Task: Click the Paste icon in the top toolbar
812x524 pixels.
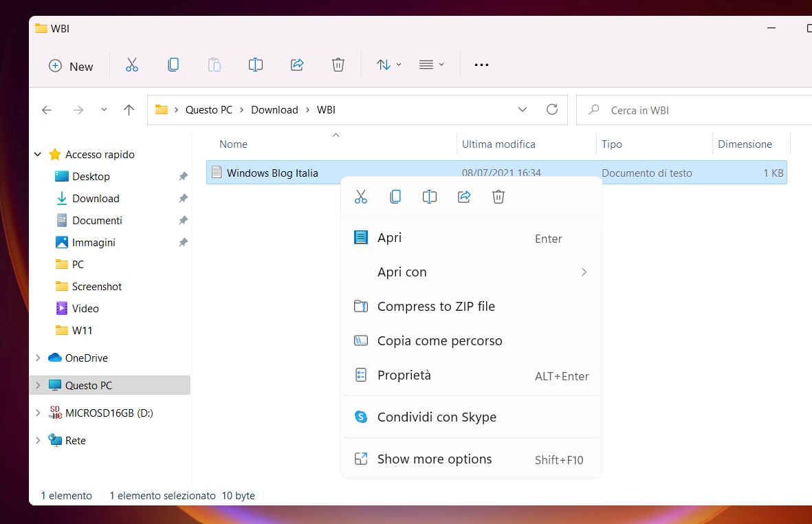Action: tap(215, 65)
